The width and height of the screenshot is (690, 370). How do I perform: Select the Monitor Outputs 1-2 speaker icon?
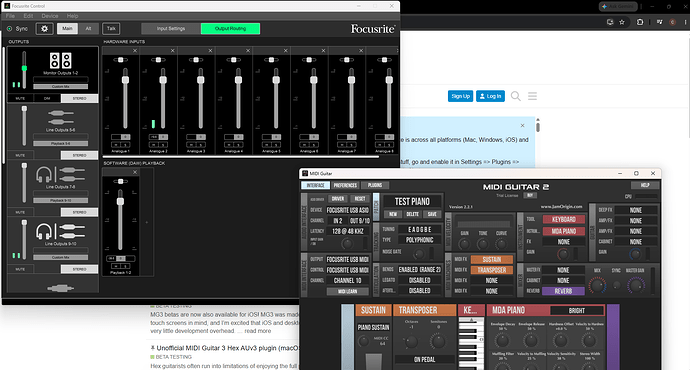tap(61, 60)
